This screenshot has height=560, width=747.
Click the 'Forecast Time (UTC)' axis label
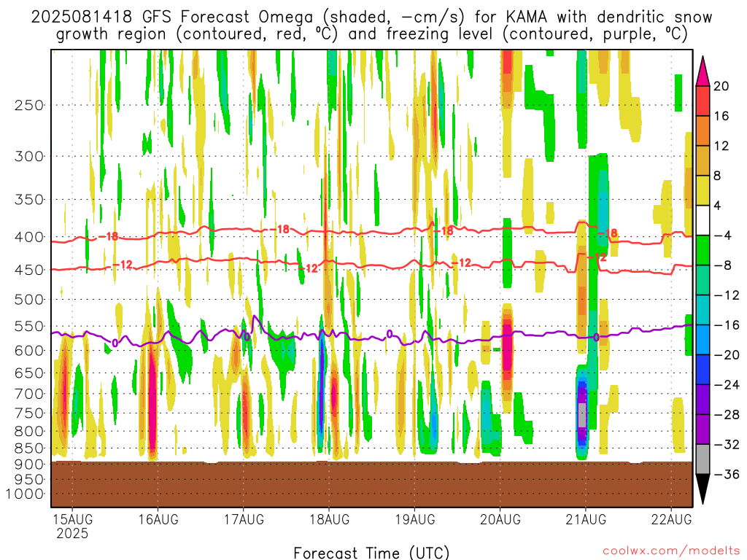tap(371, 553)
